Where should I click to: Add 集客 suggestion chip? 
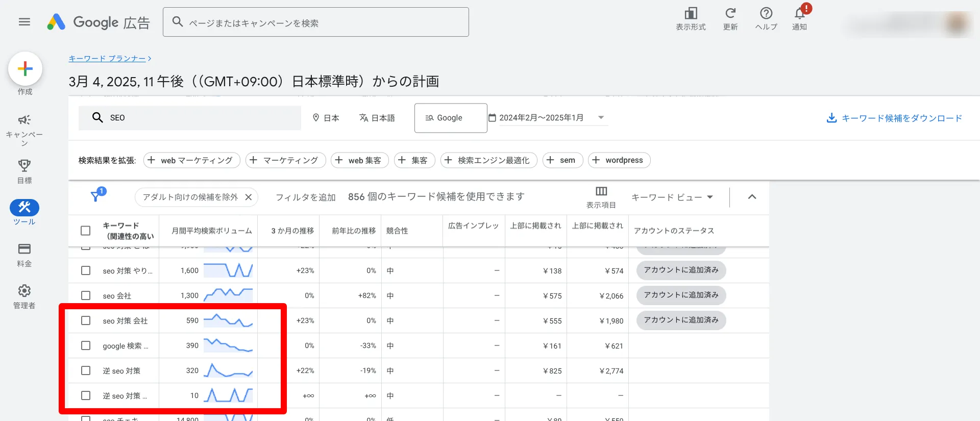[414, 160]
